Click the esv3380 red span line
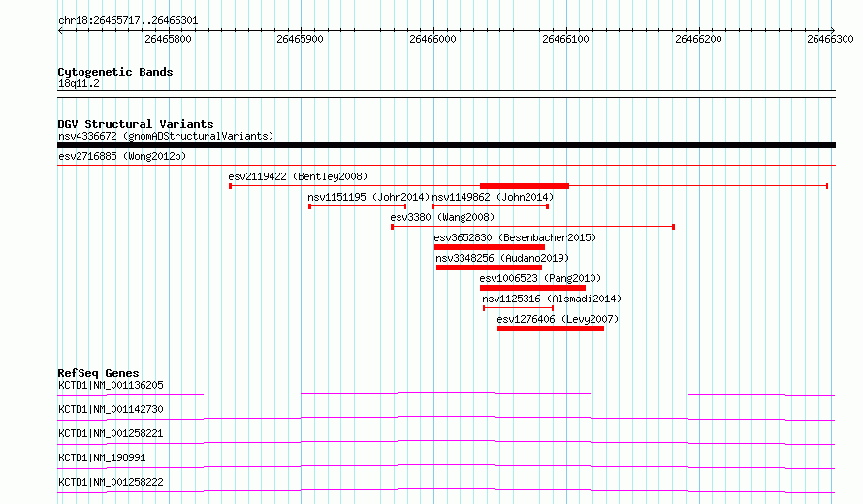Screen dimensions: 863x504 tap(532, 227)
